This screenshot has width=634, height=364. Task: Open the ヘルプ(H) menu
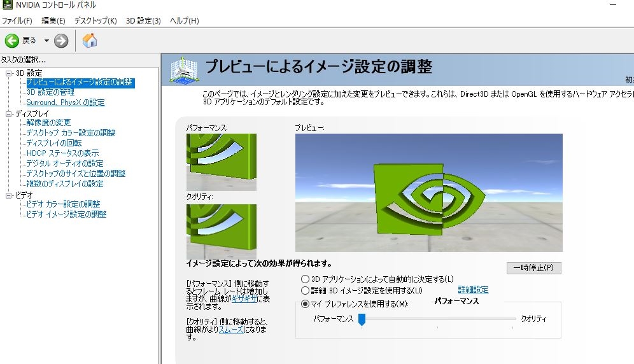click(x=185, y=20)
